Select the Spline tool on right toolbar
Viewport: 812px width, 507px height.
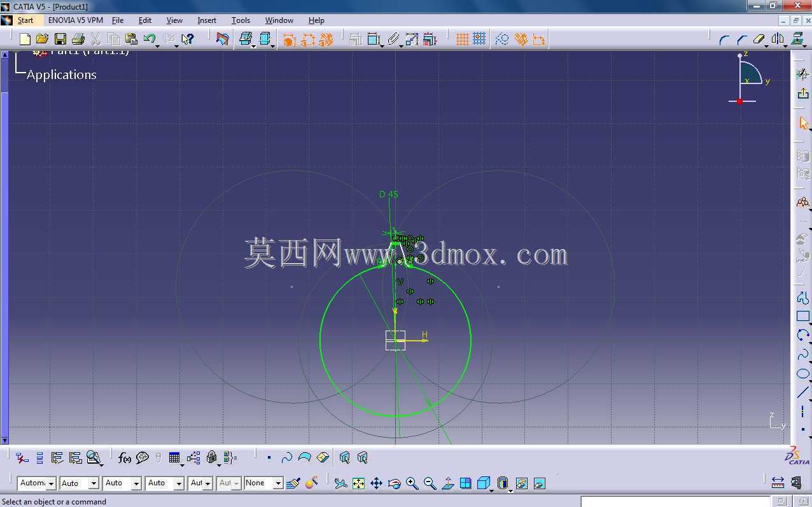(803, 355)
